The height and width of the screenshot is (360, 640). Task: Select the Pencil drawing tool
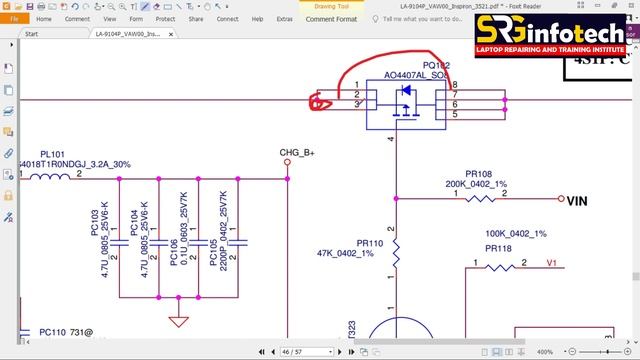145,7
